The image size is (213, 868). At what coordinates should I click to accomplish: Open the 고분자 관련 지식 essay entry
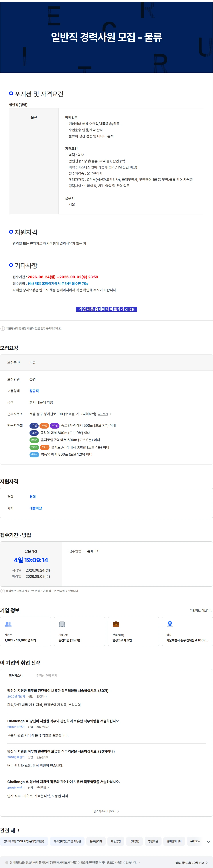(106, 728)
